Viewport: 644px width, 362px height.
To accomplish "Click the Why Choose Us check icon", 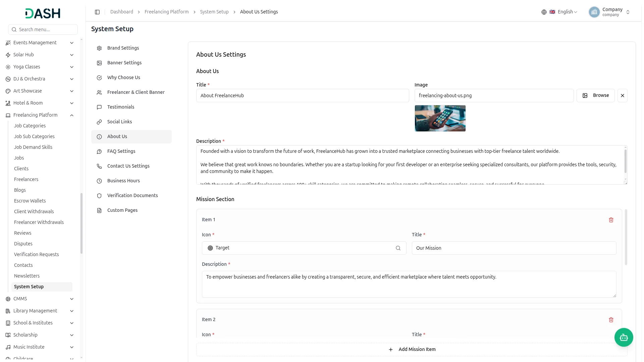I will (99, 78).
